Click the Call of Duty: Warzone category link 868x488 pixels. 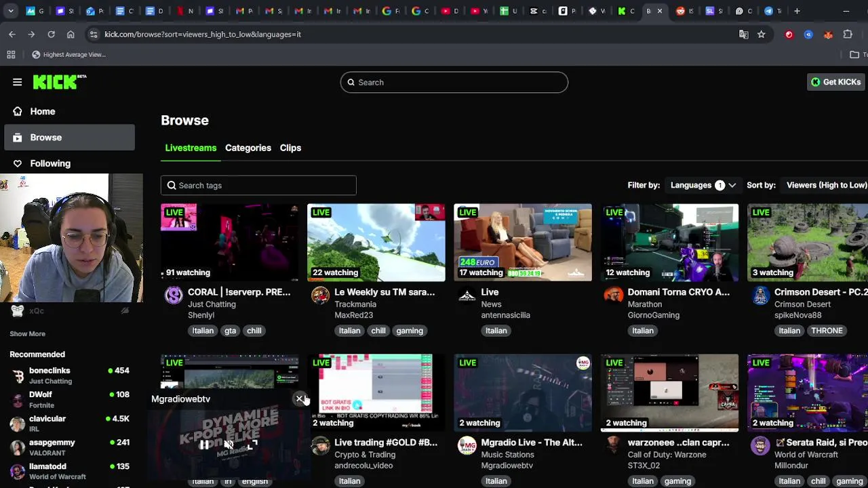coord(667,455)
